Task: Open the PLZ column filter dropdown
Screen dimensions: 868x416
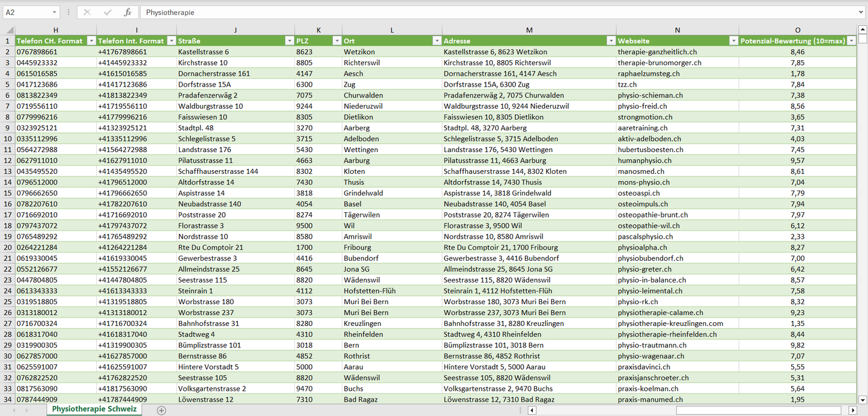Action: click(336, 41)
